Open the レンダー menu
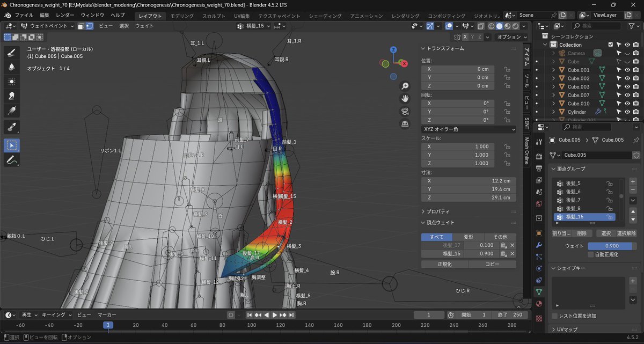 pyautogui.click(x=65, y=15)
